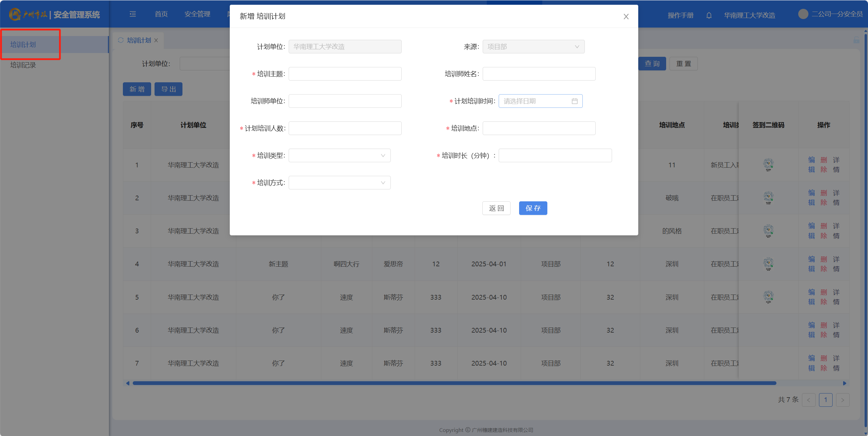The width and height of the screenshot is (868, 436).
Task: Focus the 培训主题 input field
Action: [345, 74]
